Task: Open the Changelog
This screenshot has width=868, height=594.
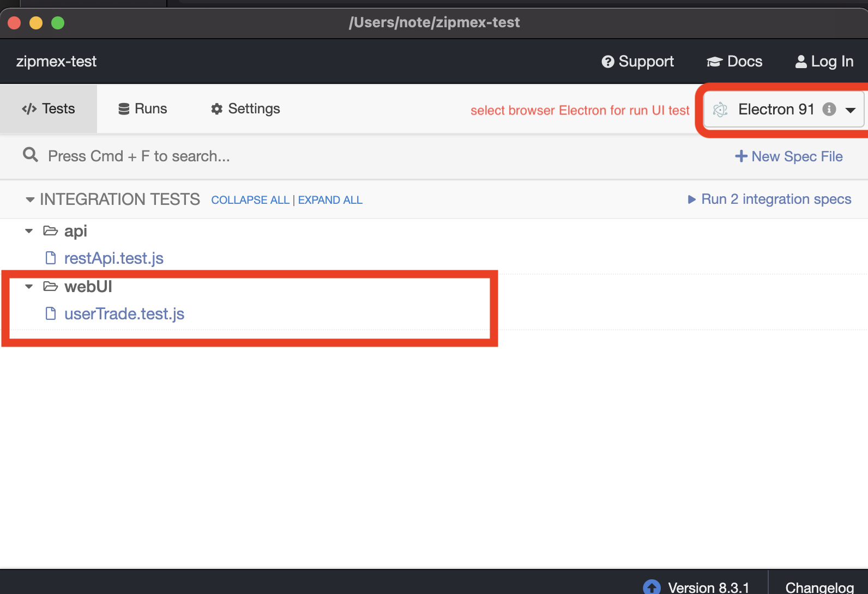Action: tap(819, 587)
